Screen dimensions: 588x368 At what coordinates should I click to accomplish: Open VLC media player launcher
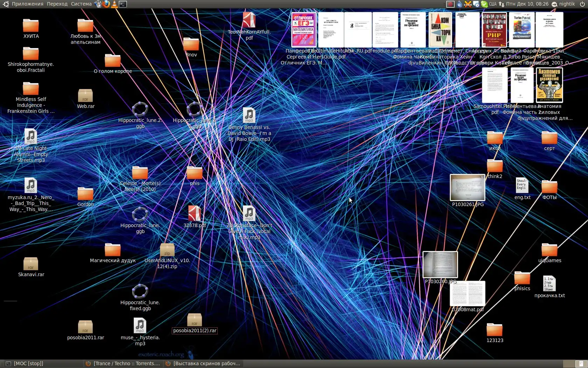pyautogui.click(x=114, y=4)
